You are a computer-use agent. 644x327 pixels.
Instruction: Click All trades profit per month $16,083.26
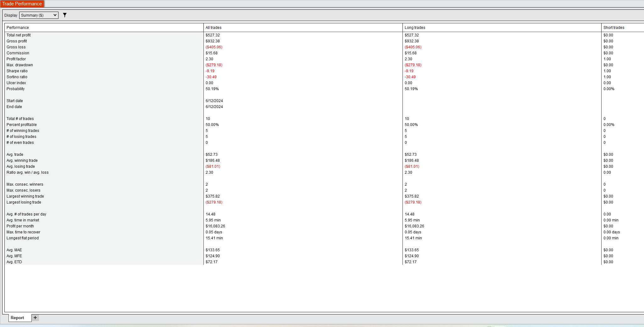215,226
